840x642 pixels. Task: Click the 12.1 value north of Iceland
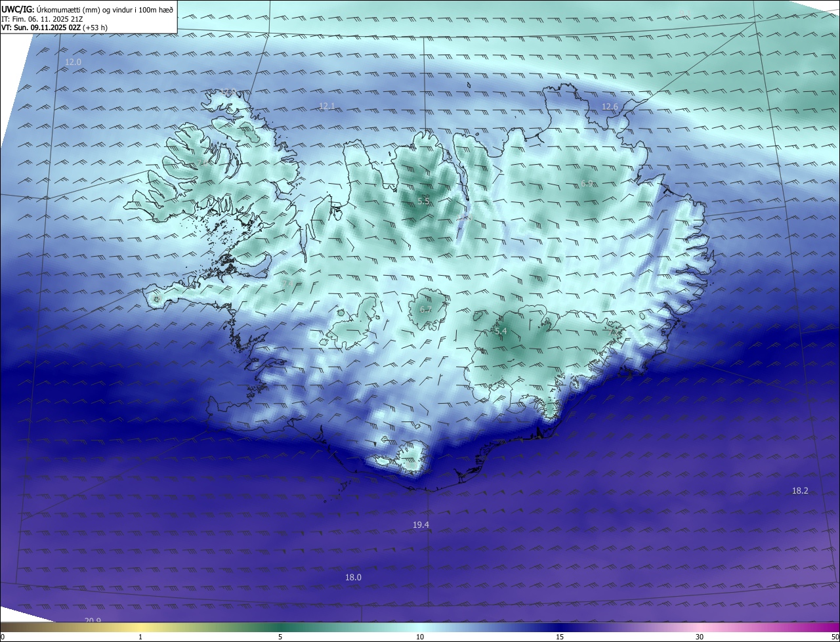[x=327, y=106]
